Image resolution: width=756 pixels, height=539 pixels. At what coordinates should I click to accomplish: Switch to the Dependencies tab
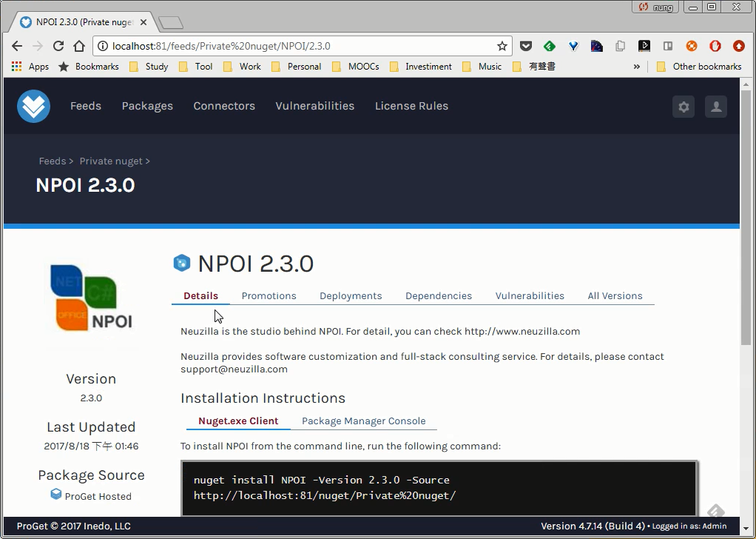point(439,296)
